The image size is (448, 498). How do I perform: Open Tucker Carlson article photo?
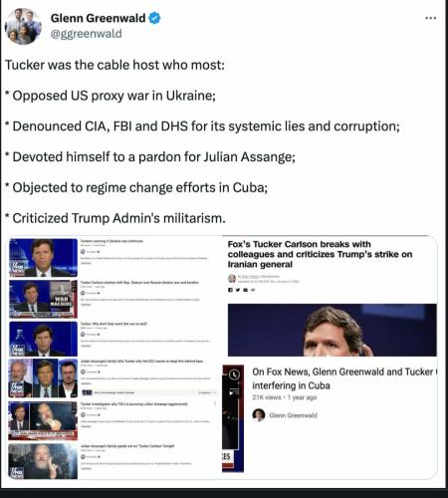pyautogui.click(x=333, y=330)
